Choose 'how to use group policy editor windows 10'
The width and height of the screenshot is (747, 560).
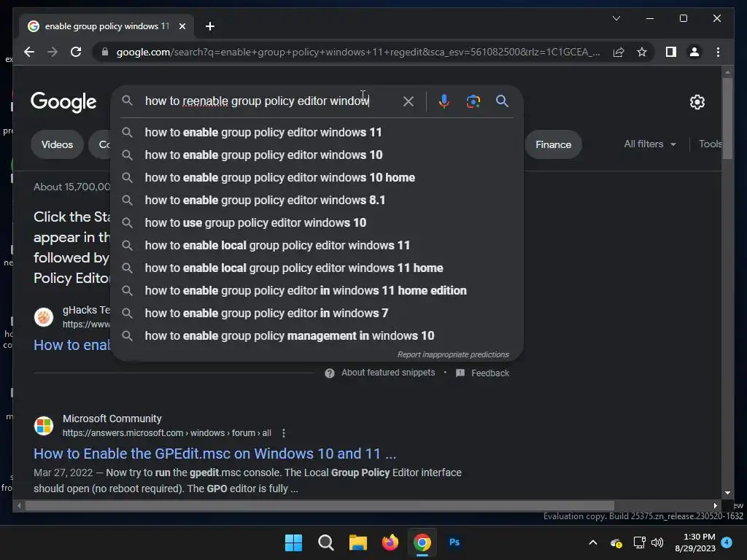[317, 223]
